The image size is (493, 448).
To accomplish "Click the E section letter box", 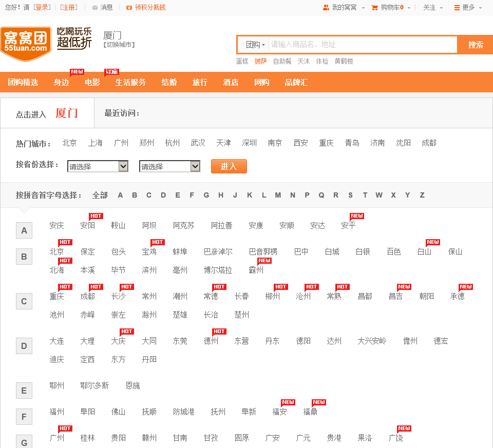I will 24,391.
